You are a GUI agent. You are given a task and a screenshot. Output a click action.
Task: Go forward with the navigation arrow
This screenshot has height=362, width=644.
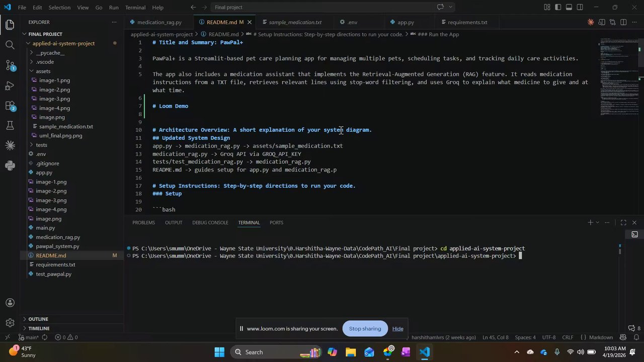click(x=205, y=7)
